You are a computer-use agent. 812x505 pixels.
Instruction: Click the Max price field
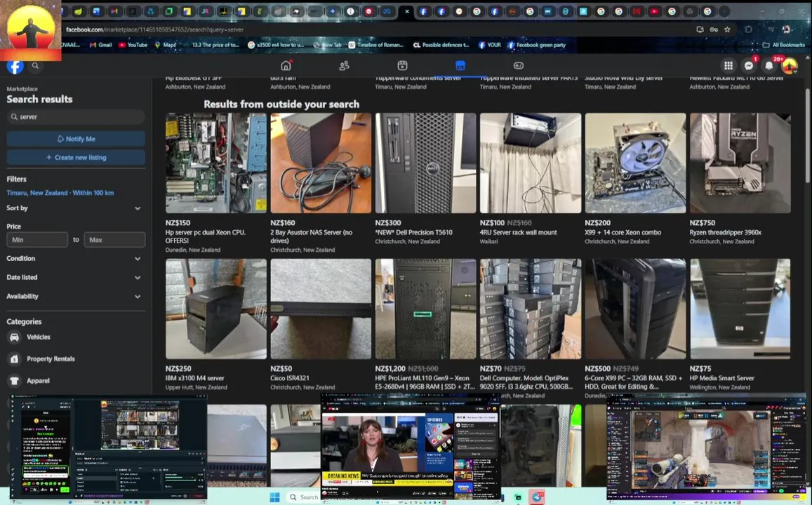114,240
